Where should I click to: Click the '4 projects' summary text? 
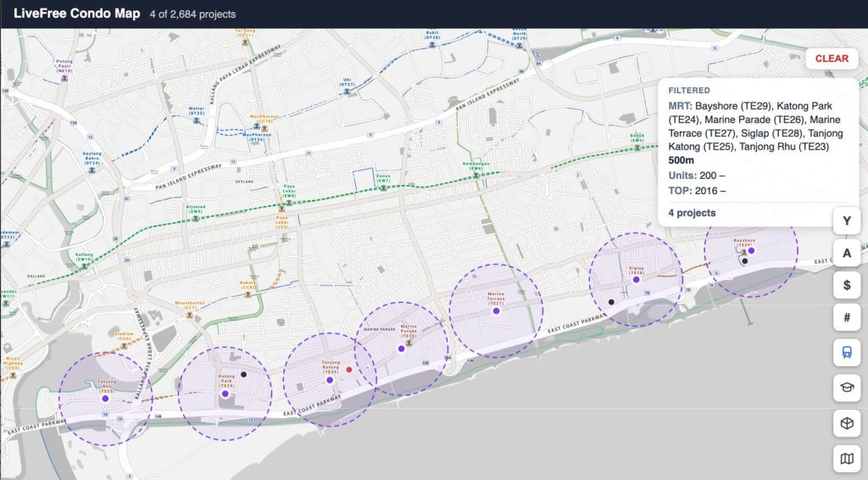[x=692, y=213]
